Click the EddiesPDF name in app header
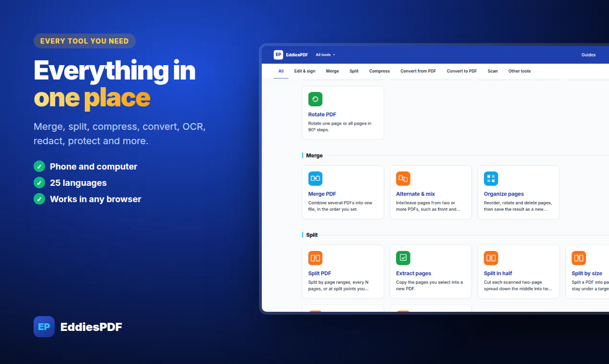The height and width of the screenshot is (364, 609). pos(296,55)
